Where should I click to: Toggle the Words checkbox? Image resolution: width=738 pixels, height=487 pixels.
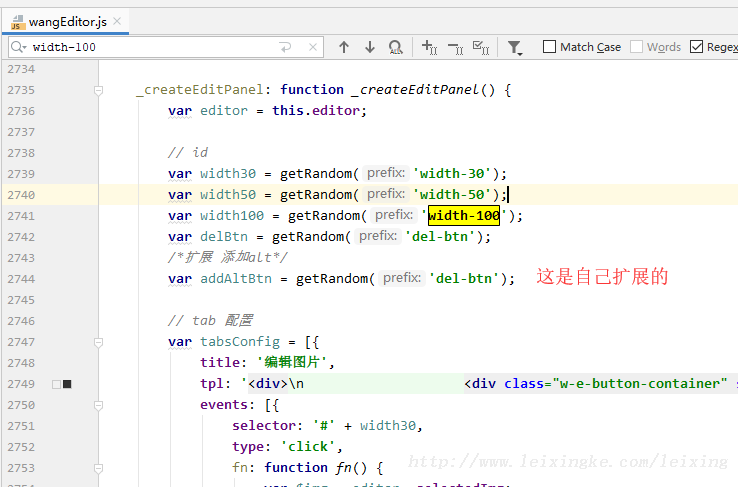click(x=637, y=47)
